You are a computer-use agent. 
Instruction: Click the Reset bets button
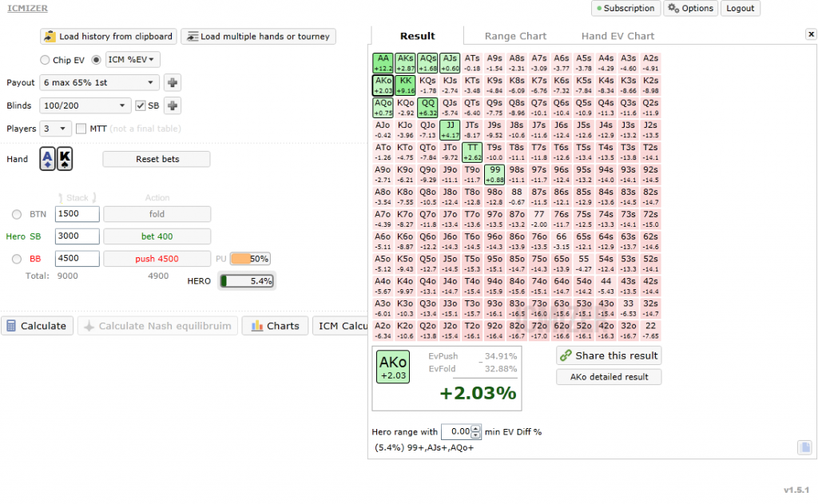click(x=157, y=159)
